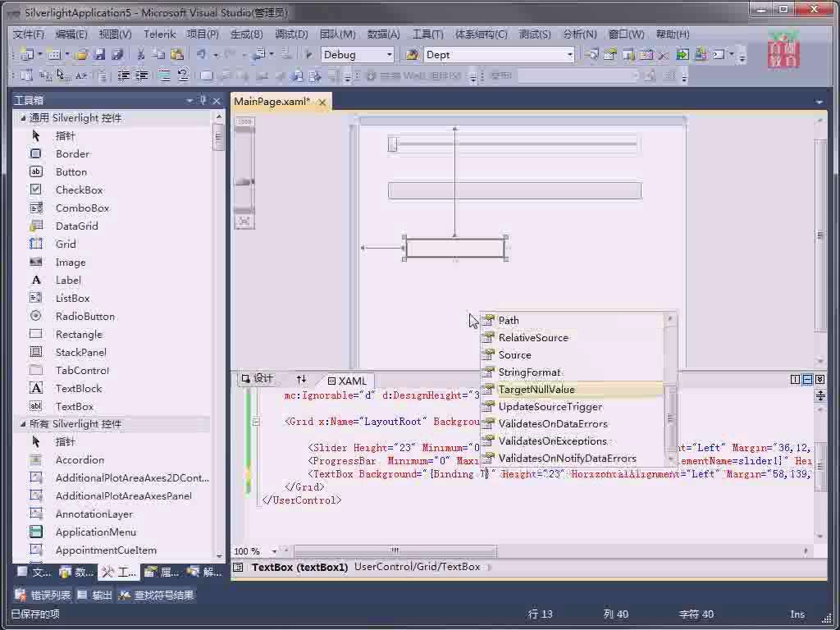Uncomment selected lines icon
Viewport: 840px width, 630px height.
click(x=183, y=75)
